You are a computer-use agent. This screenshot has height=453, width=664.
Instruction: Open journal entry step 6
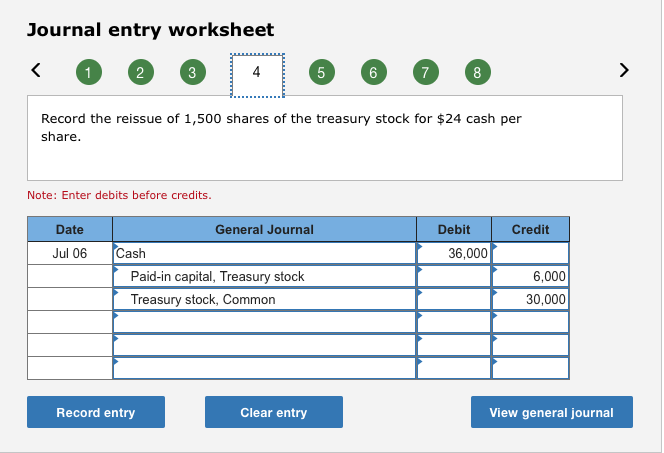click(x=374, y=72)
